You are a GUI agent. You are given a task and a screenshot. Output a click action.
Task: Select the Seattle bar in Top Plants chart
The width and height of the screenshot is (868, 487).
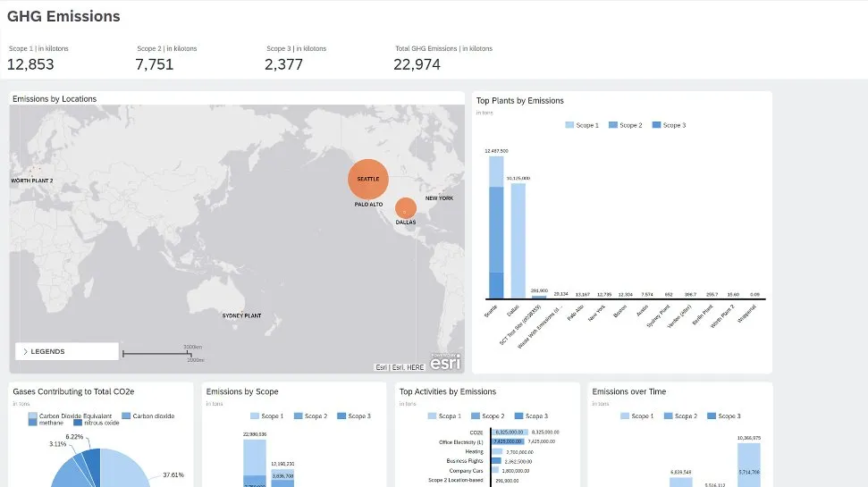click(x=496, y=228)
